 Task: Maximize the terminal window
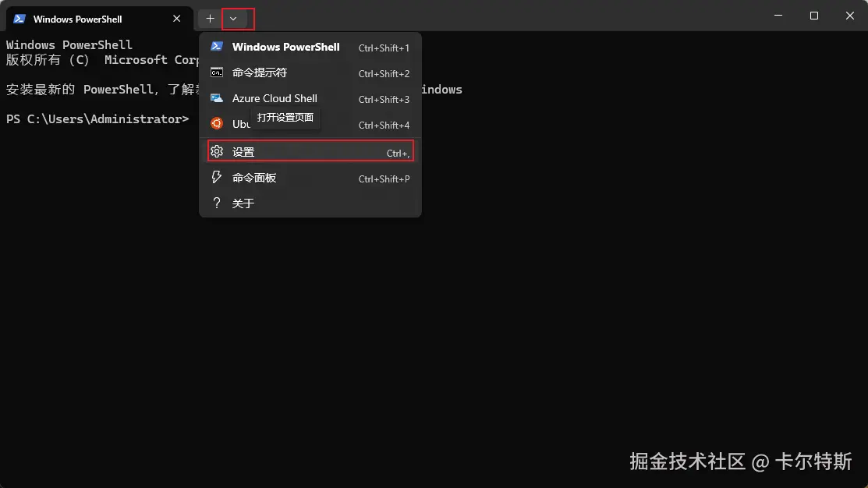[x=813, y=16]
